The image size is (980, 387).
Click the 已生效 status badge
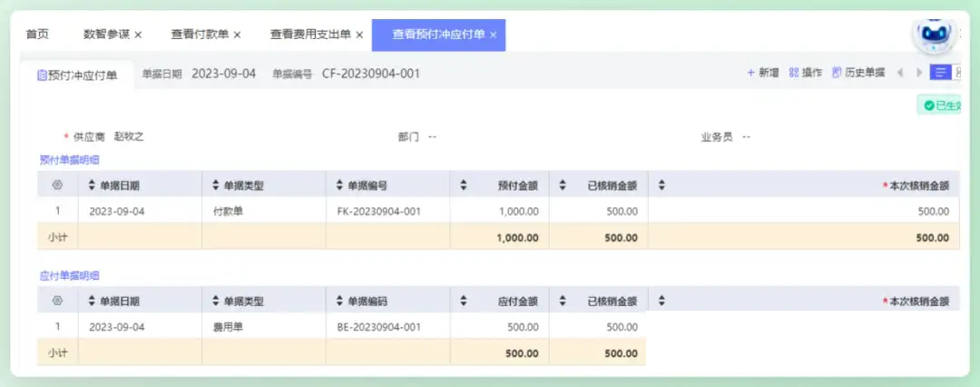[944, 106]
